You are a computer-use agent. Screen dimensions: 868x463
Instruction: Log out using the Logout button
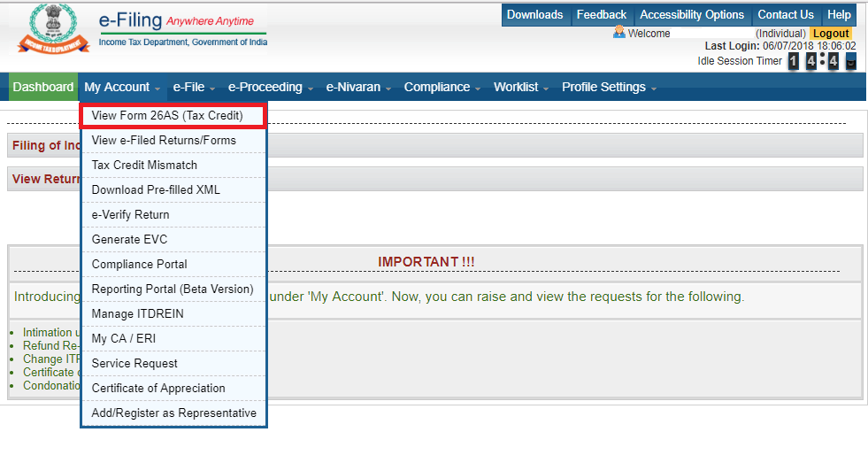click(831, 34)
